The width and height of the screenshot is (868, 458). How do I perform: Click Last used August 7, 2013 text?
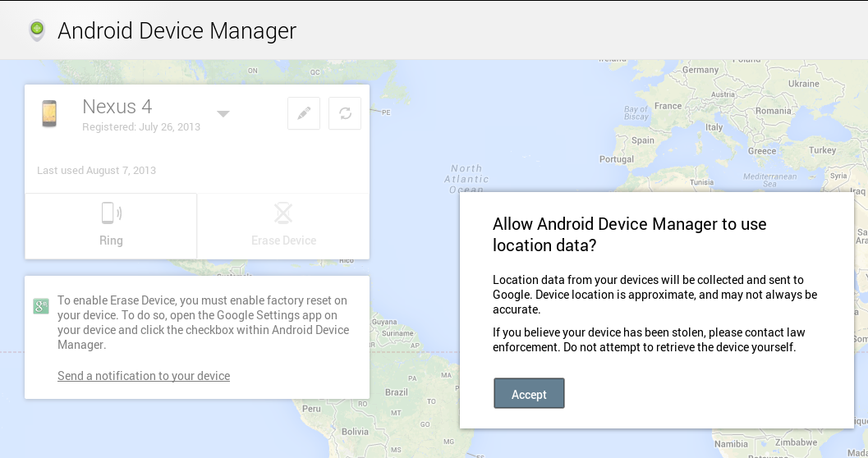point(96,171)
